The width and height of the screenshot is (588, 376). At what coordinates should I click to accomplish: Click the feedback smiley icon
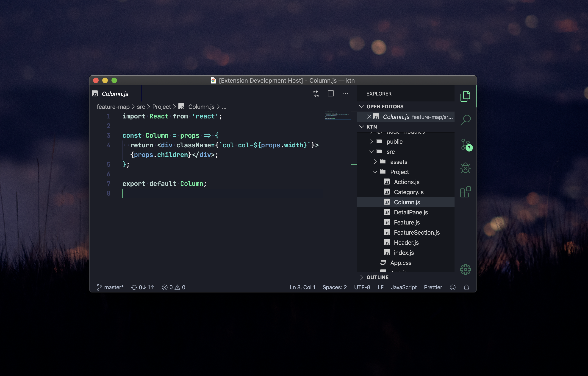tap(452, 287)
